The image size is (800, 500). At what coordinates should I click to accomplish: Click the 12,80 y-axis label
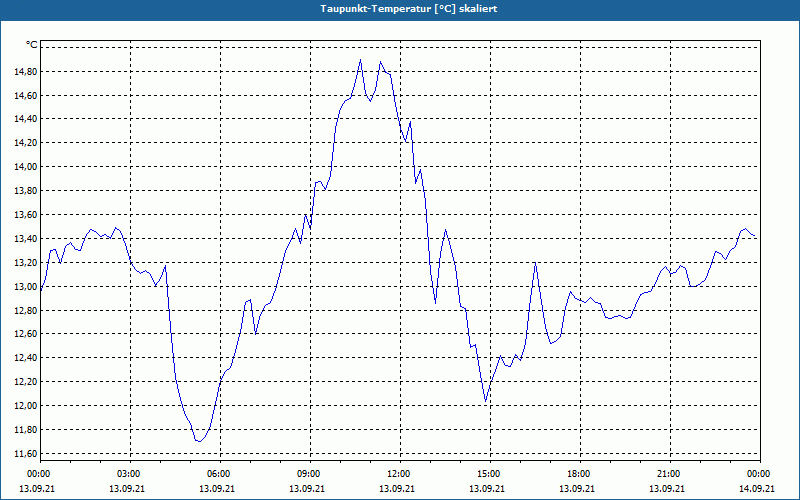tap(25, 310)
